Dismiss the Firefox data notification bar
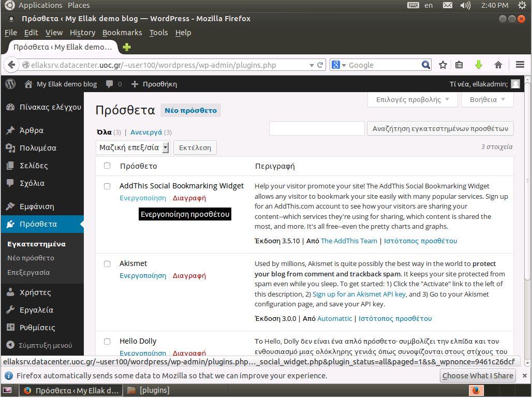The width and height of the screenshot is (532, 398). 525,376
